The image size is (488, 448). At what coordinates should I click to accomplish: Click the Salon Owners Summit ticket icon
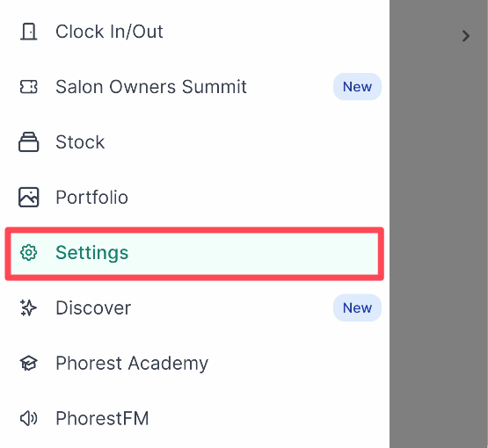(x=29, y=87)
